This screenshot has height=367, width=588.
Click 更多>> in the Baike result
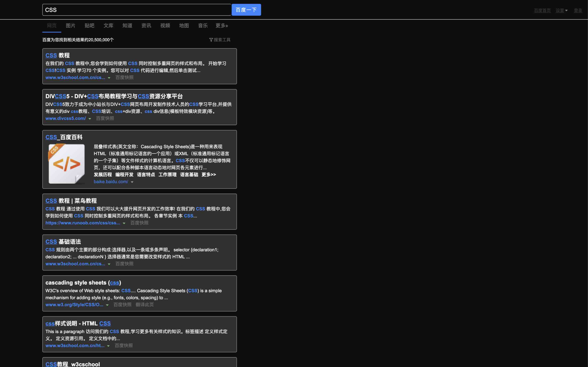[x=209, y=175]
